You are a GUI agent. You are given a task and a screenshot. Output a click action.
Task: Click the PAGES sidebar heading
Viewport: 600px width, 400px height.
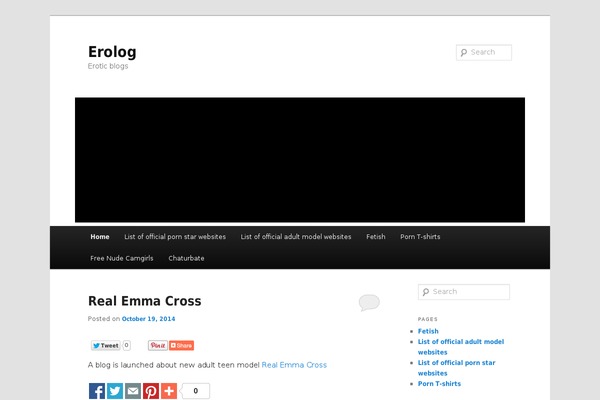(428, 319)
